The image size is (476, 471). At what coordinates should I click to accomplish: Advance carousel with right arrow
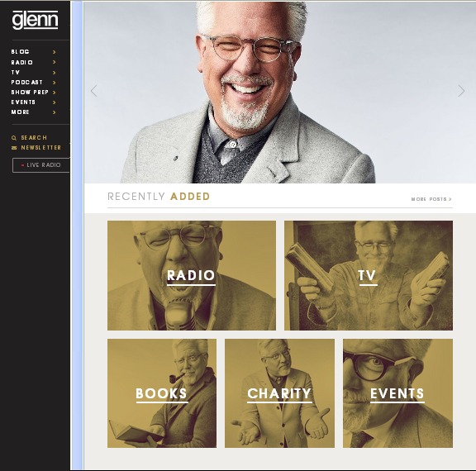click(461, 91)
